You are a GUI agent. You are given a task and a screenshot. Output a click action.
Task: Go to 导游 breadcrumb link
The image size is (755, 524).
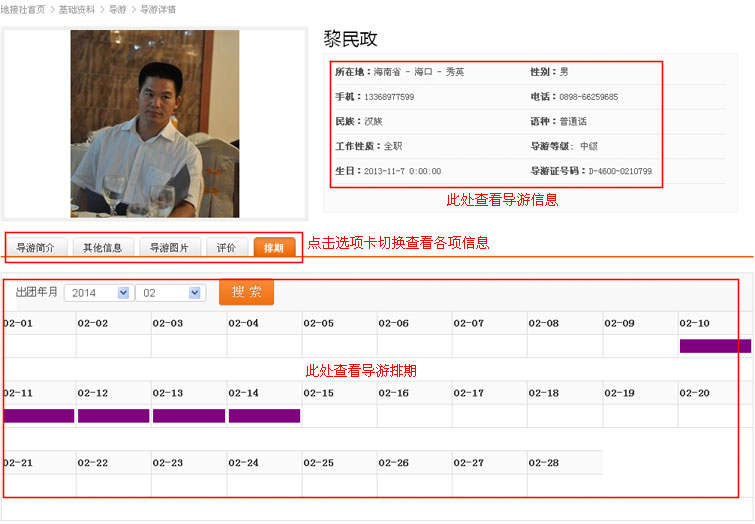(118, 9)
